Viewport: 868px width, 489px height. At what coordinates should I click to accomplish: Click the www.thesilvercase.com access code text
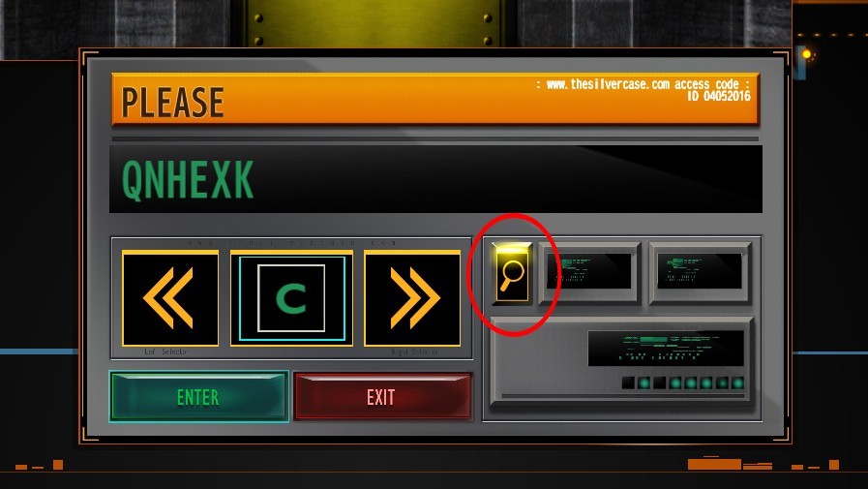coord(643,84)
